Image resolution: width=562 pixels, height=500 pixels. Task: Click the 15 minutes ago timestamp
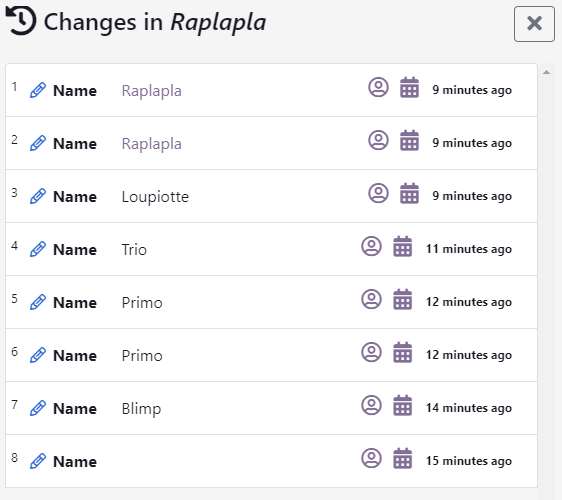[469, 461]
